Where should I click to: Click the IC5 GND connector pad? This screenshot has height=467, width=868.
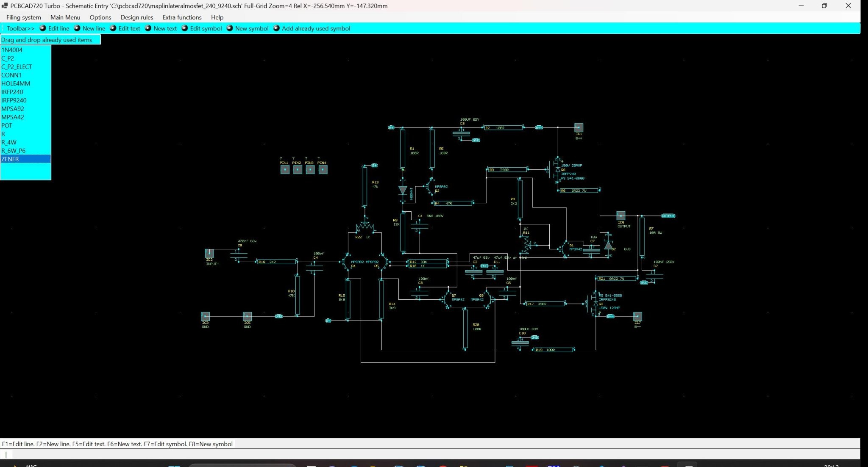pyautogui.click(x=247, y=316)
